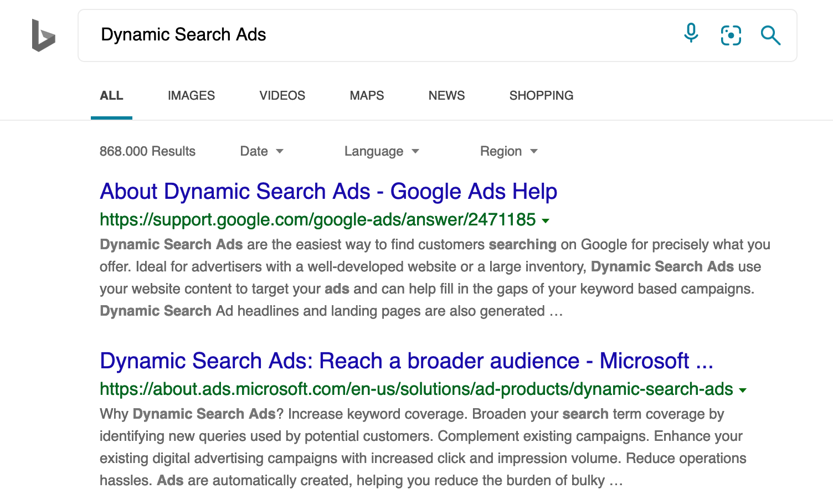Expand the Region filter options
833x504 pixels.
point(508,151)
